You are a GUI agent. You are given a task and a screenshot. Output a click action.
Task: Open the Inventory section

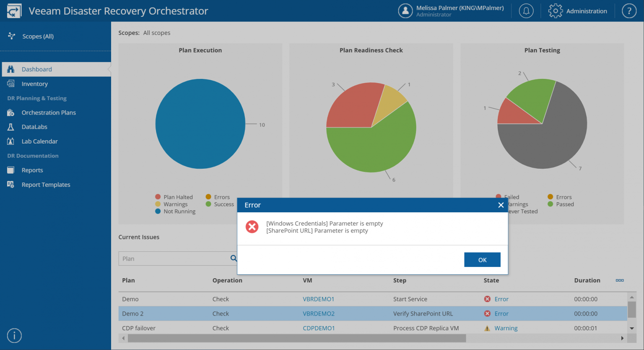point(34,84)
